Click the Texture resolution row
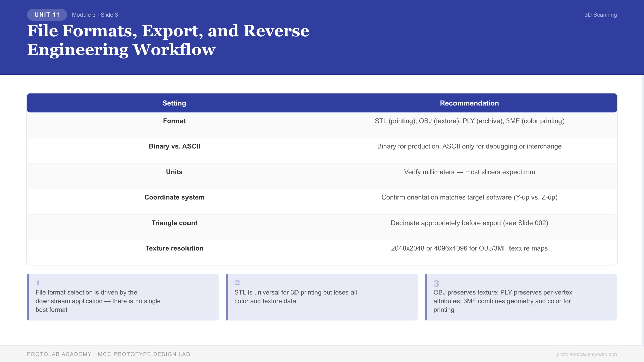 (x=322, y=252)
